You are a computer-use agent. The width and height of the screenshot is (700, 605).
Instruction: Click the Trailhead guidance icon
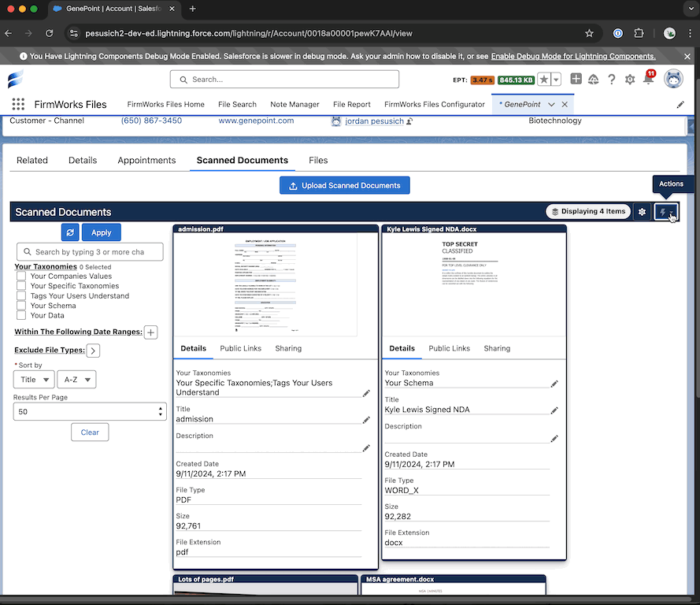click(x=593, y=80)
